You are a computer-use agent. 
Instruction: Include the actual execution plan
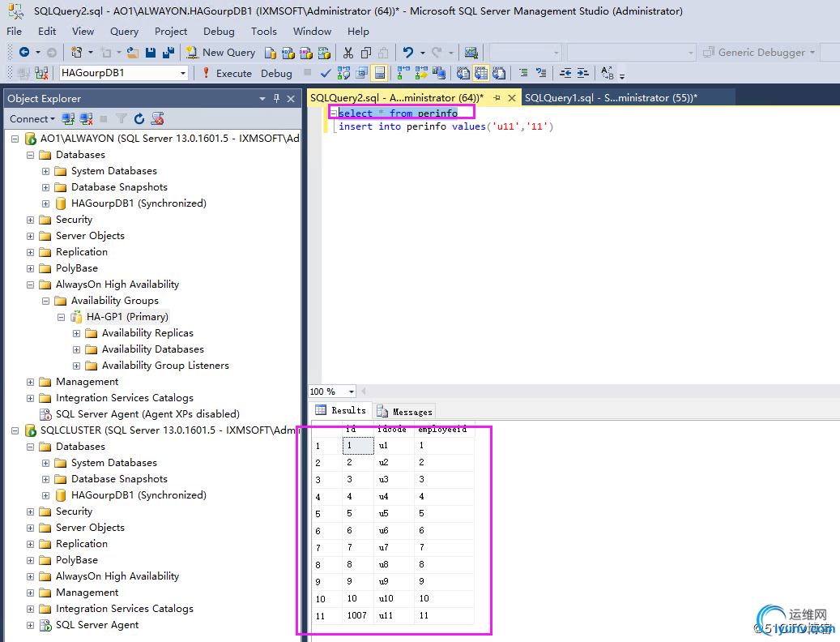click(x=403, y=73)
